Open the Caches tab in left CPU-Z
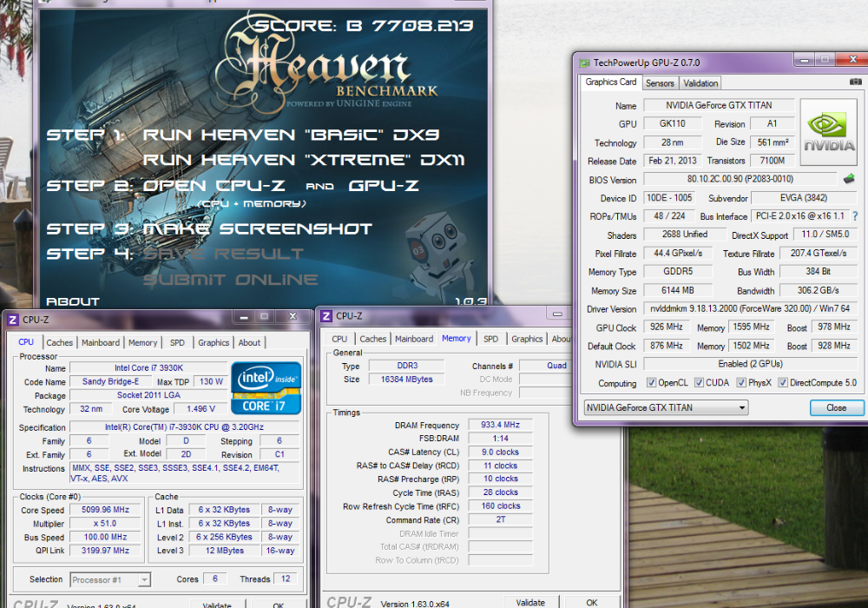 pos(59,343)
